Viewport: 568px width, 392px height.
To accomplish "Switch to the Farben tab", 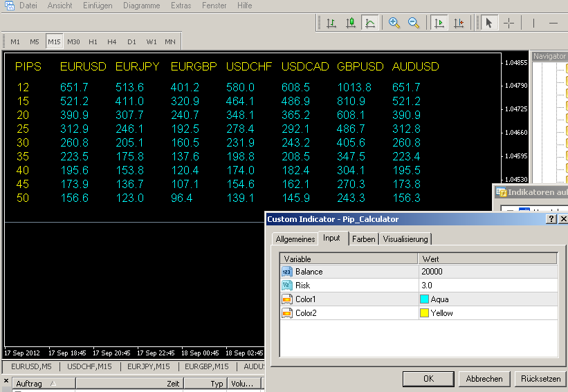I will [x=363, y=239].
